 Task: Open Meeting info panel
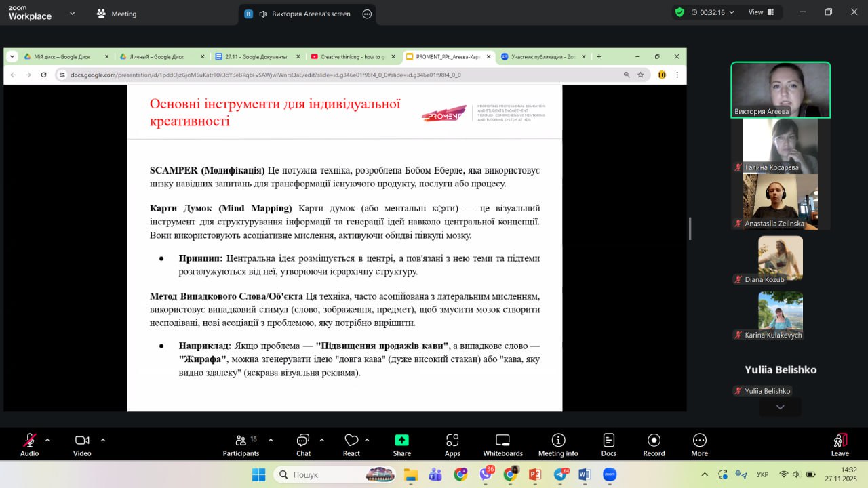(x=558, y=445)
